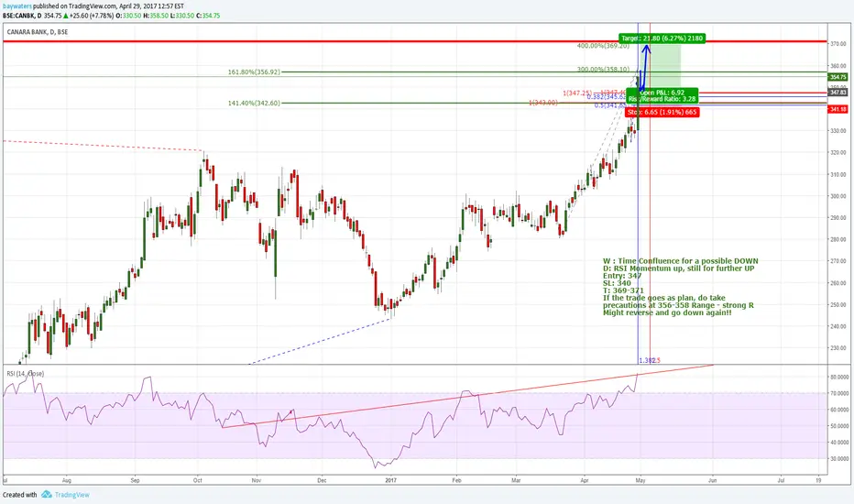Click the 'BSE:CANBK, D' symbol text
The image size is (854, 504).
pyautogui.click(x=22, y=16)
